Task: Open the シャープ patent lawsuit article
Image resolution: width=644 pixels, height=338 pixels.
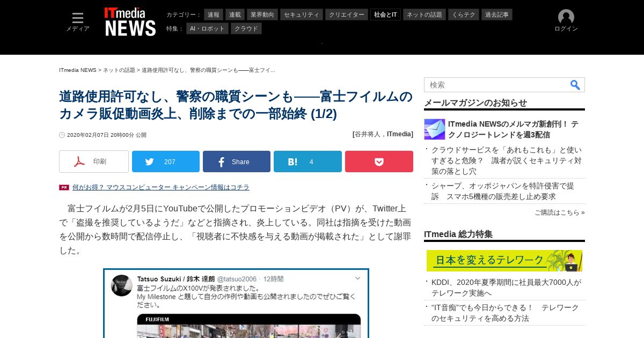Action: click(x=503, y=191)
